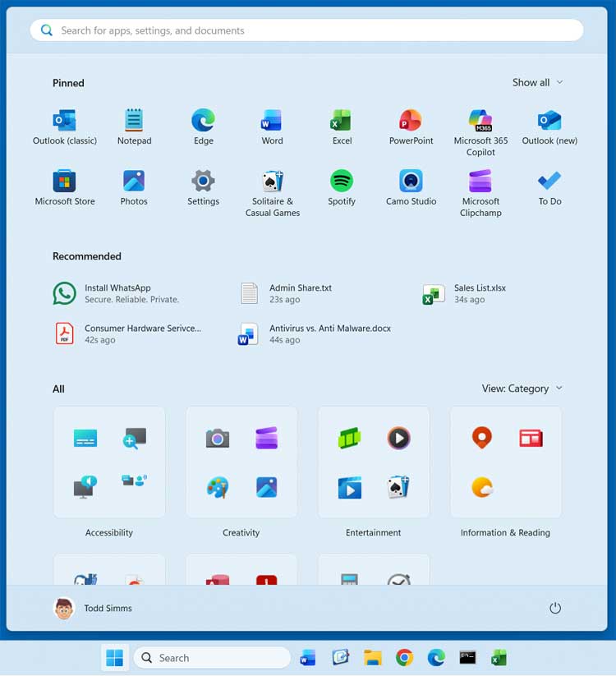Open the Creativity category folder
This screenshot has height=676, width=616.
pyautogui.click(x=241, y=462)
